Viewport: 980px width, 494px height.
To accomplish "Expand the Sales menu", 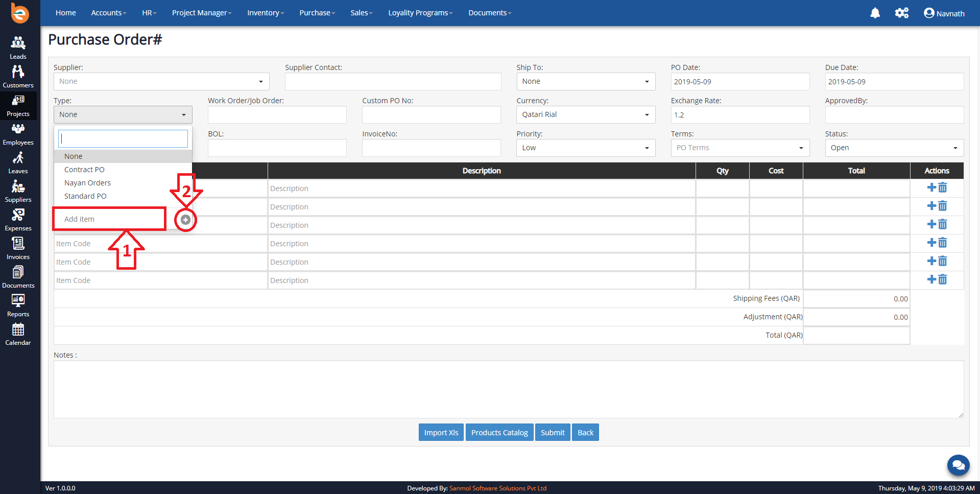I will tap(362, 13).
